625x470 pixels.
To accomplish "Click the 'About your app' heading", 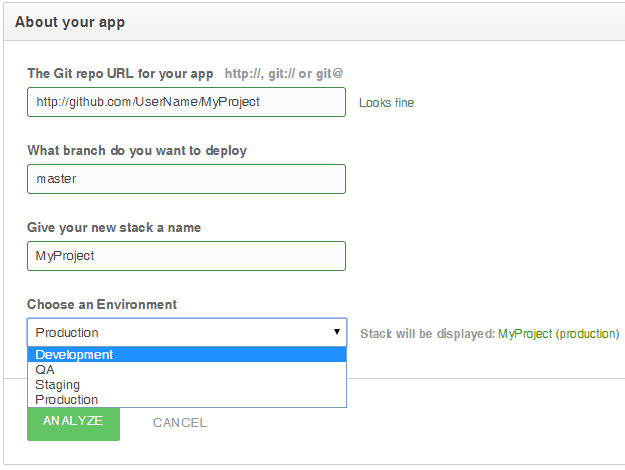I will pos(70,22).
